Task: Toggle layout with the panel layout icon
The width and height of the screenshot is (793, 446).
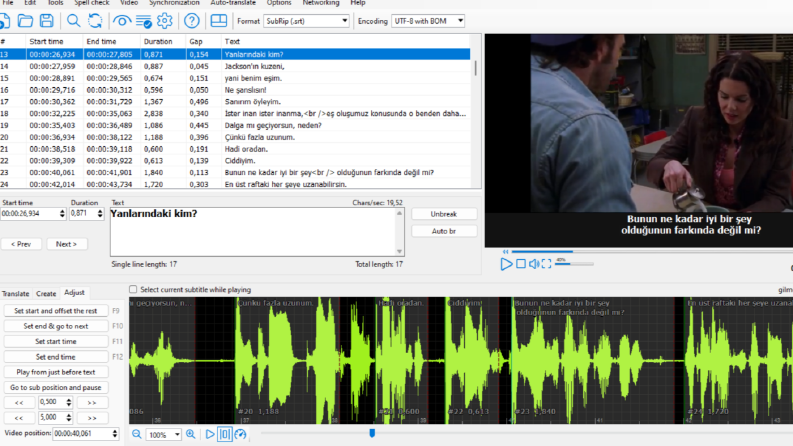Action: click(218, 21)
